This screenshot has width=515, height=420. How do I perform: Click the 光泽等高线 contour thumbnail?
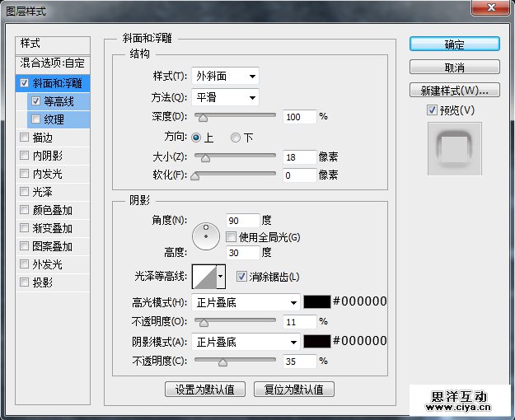[204, 277]
